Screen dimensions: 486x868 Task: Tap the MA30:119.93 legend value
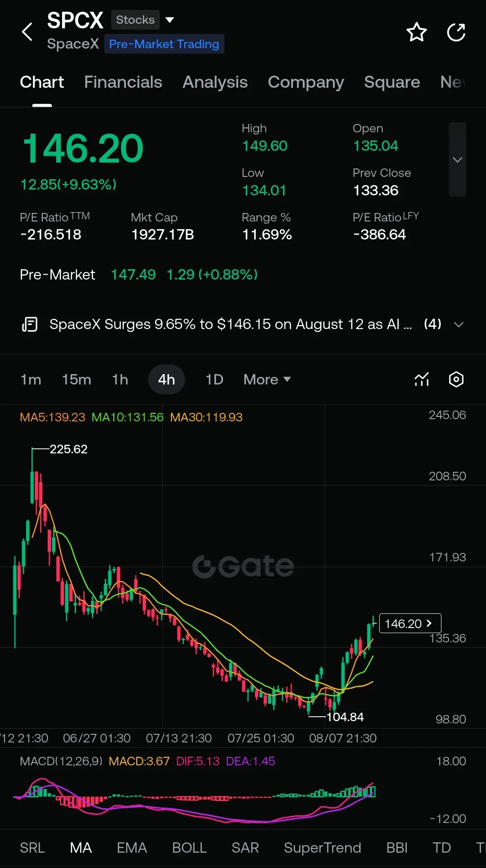(x=206, y=417)
